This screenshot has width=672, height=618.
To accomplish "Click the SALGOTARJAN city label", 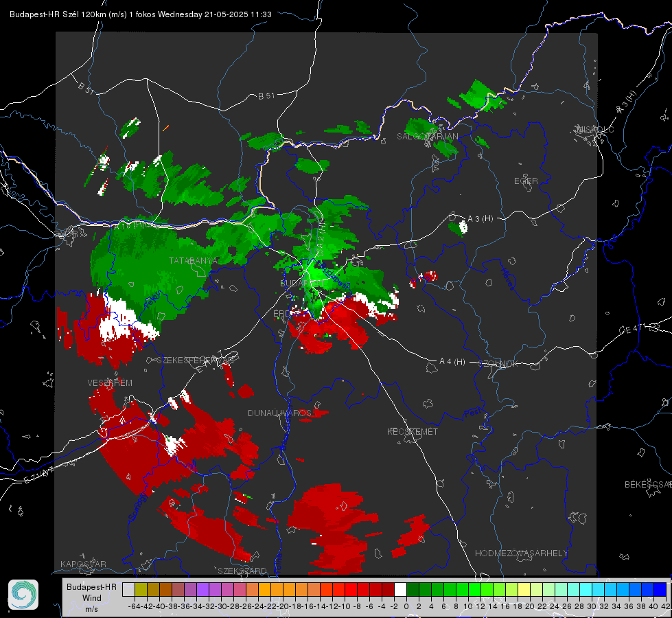I will [428, 137].
